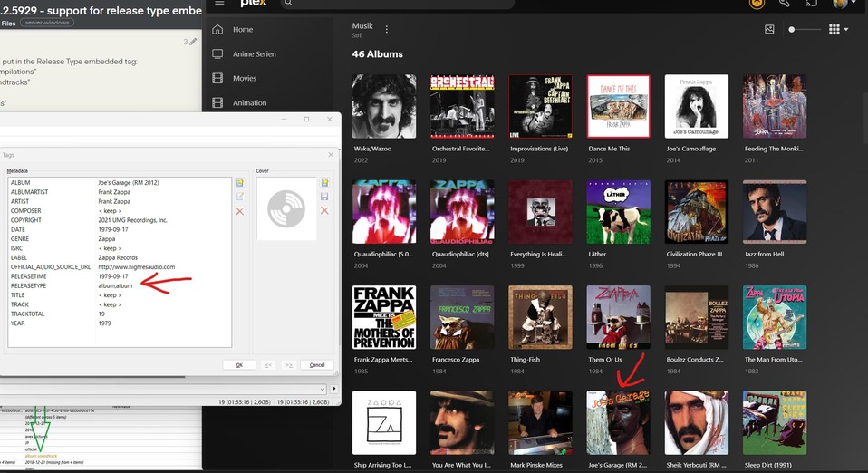Click the Home house icon in sidebar
This screenshot has width=868, height=473.
(217, 29)
